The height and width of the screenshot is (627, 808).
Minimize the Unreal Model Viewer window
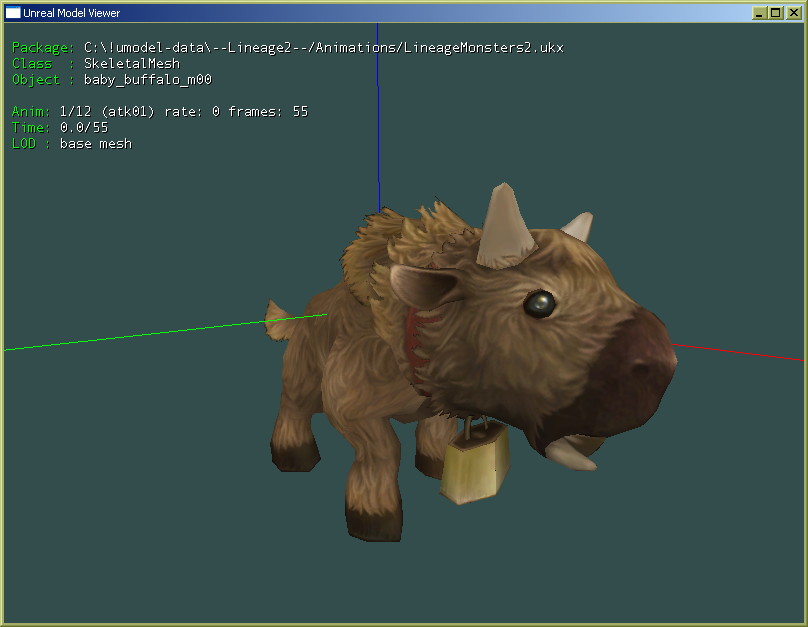coord(759,13)
